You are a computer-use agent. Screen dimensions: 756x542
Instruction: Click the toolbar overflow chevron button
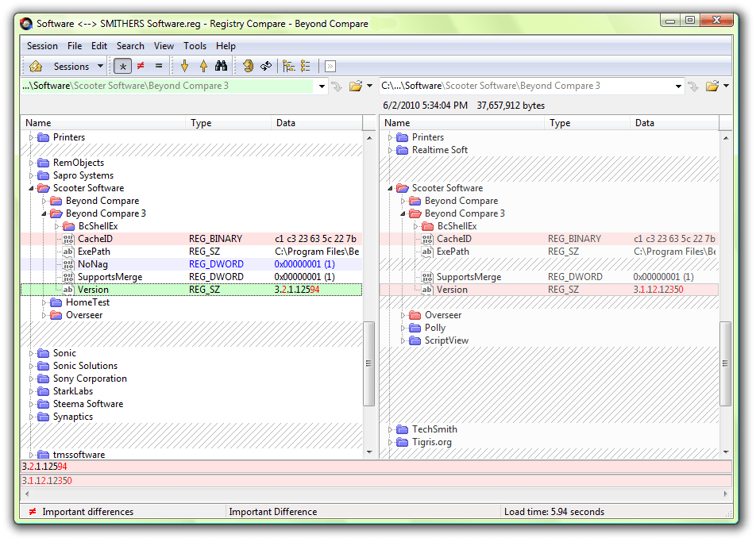(330, 67)
